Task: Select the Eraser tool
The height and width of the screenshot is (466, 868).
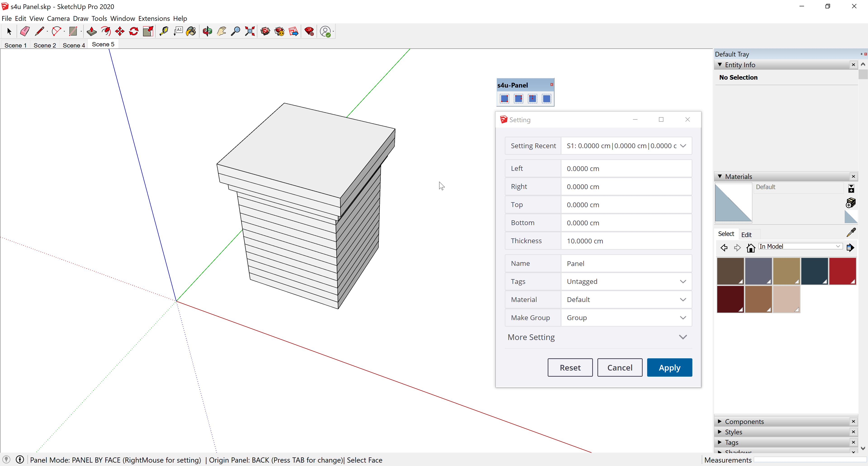Action: point(24,31)
